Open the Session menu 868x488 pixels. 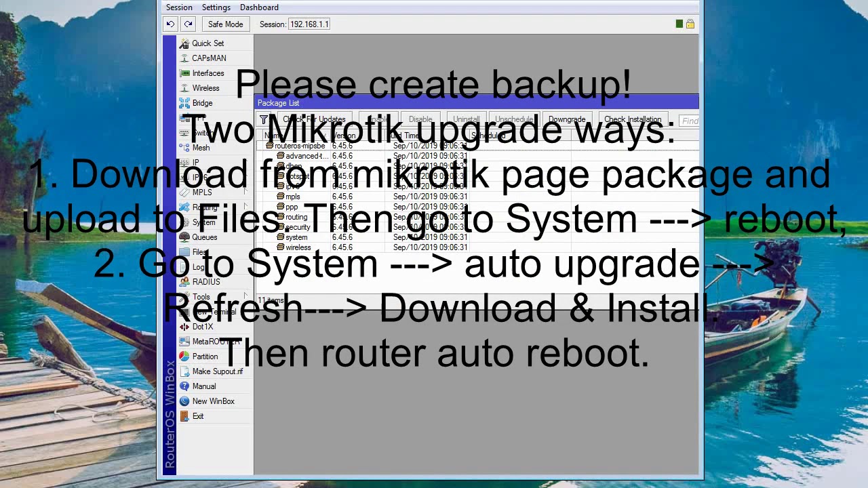coord(179,7)
